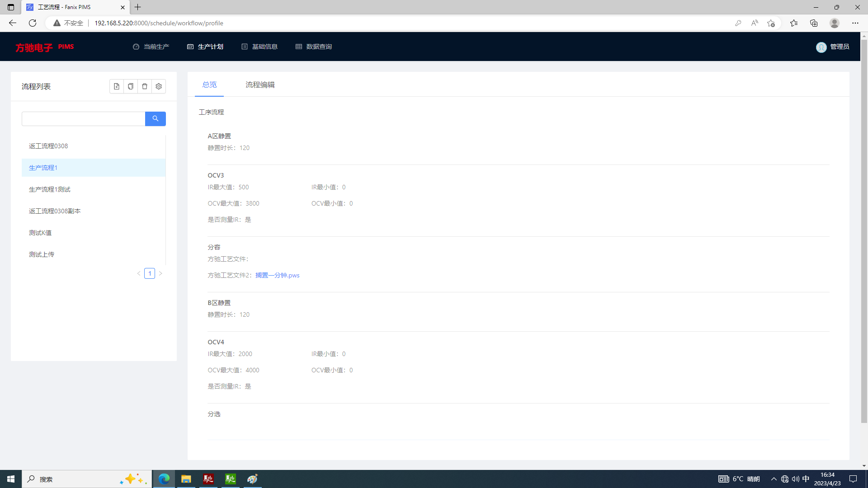The image size is (868, 488).
Task: Click the network globe icon in tray
Action: [x=785, y=479]
